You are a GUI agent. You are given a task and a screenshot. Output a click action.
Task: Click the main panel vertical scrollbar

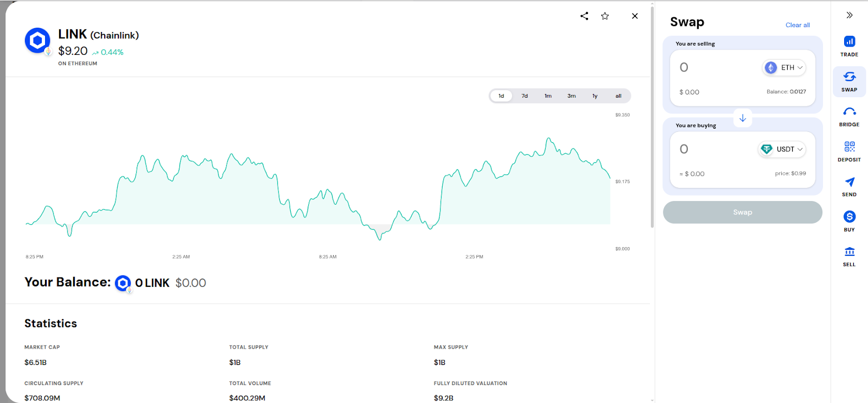[x=652, y=117]
